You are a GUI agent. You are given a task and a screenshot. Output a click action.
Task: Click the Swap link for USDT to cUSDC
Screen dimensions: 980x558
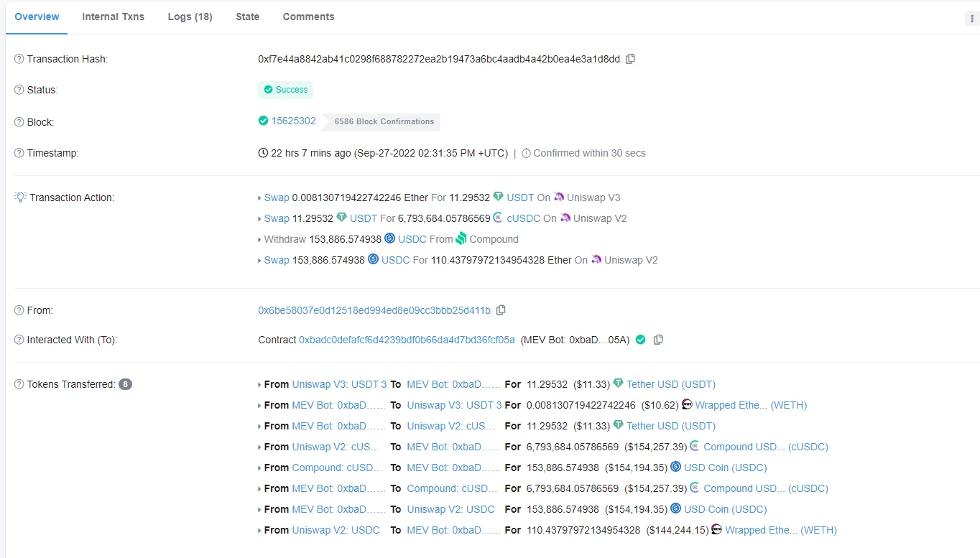[277, 218]
